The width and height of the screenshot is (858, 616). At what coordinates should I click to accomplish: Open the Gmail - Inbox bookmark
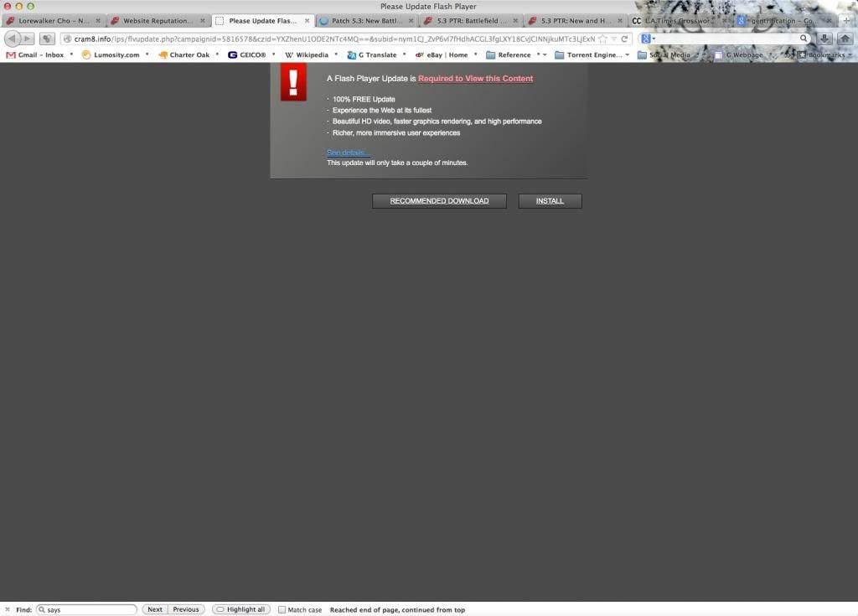35,54
